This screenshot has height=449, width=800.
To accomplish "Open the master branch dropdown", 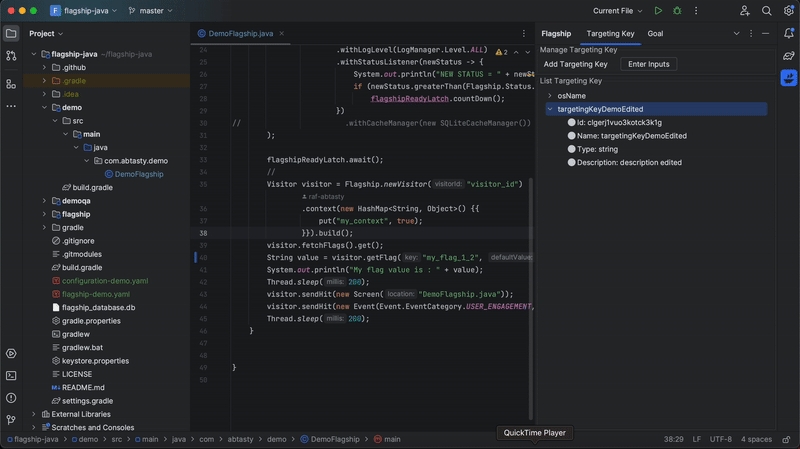I will click(152, 11).
